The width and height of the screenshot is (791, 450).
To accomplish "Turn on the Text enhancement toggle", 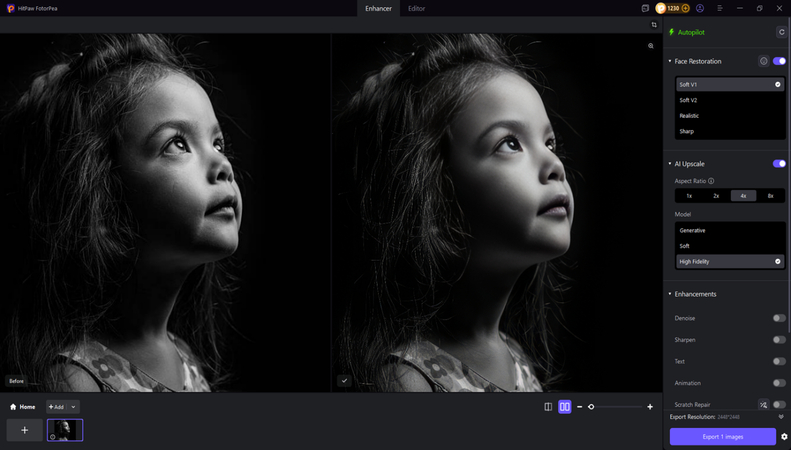I will (x=779, y=361).
